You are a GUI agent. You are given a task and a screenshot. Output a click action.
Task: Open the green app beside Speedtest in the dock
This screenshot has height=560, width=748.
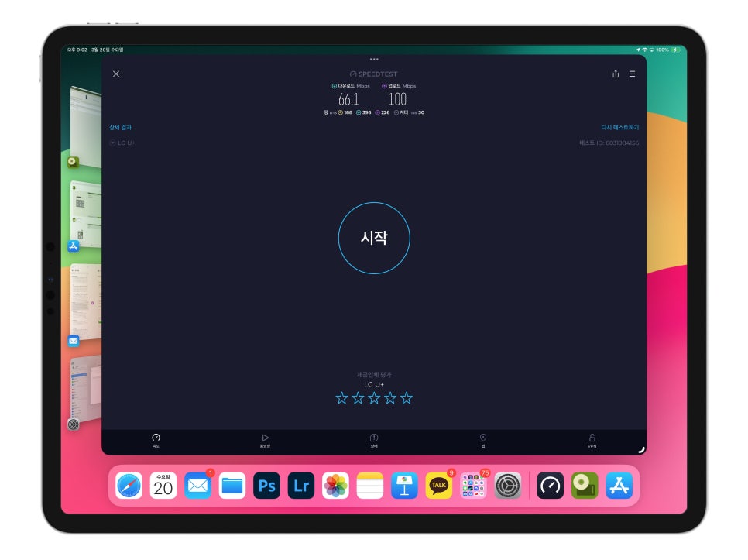[585, 486]
